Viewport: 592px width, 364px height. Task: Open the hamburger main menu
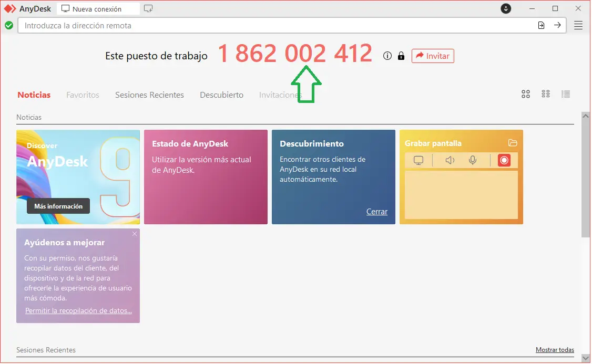(578, 25)
